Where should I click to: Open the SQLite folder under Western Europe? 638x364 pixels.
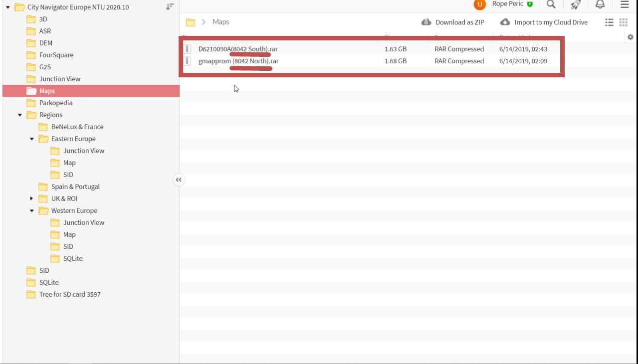point(66,258)
